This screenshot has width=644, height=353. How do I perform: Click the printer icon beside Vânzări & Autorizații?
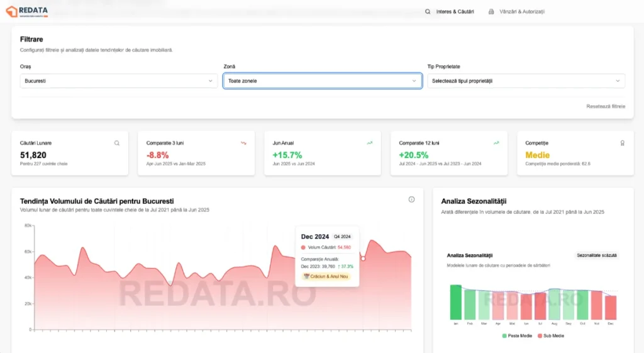(491, 12)
